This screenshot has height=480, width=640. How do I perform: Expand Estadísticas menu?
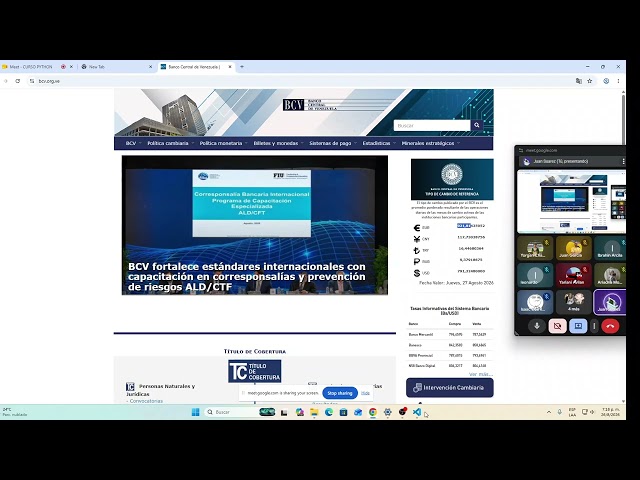tap(379, 143)
